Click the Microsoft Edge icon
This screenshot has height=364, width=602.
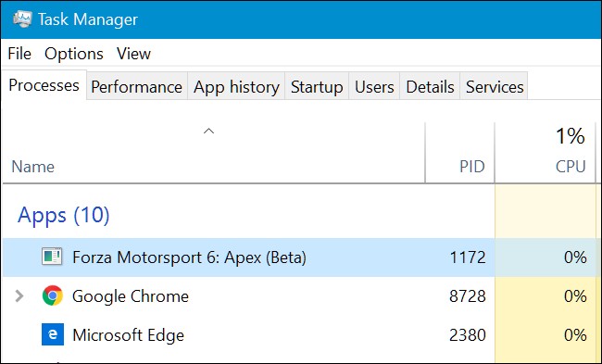(x=53, y=334)
